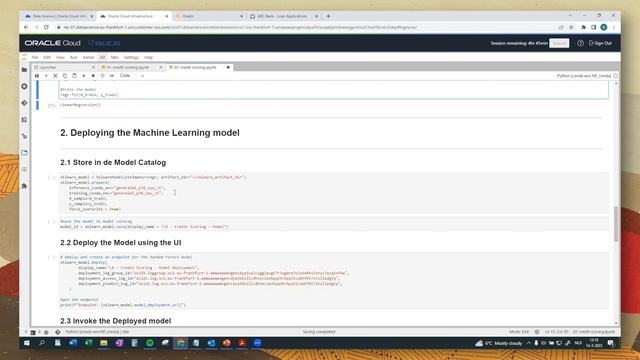The height and width of the screenshot is (360, 640).
Task: Open the Run menu
Action: (73, 58)
